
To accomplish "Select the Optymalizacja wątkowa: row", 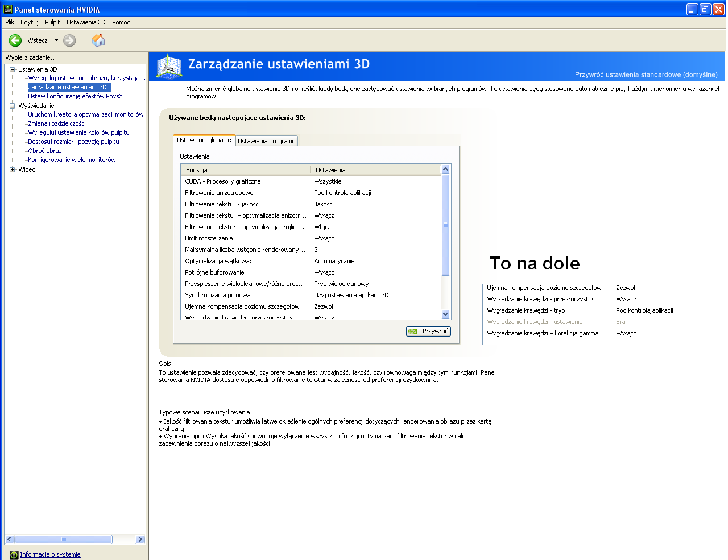I will (x=311, y=261).
